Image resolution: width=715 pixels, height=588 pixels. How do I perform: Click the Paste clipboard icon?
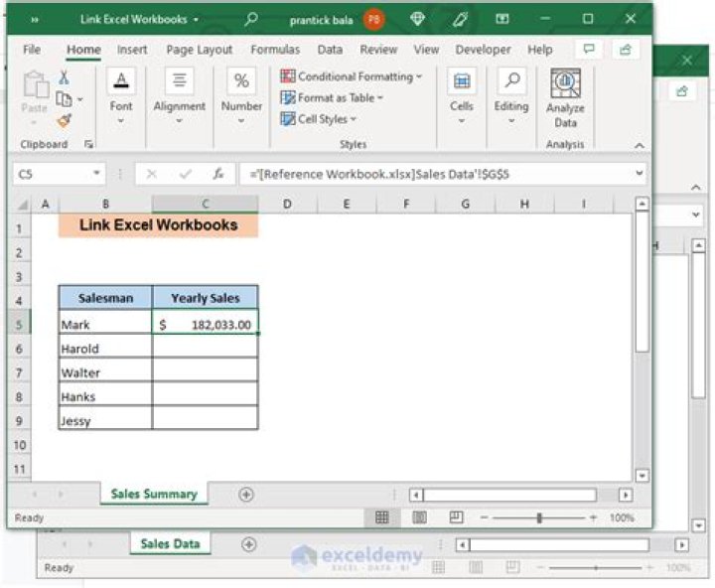[35, 84]
